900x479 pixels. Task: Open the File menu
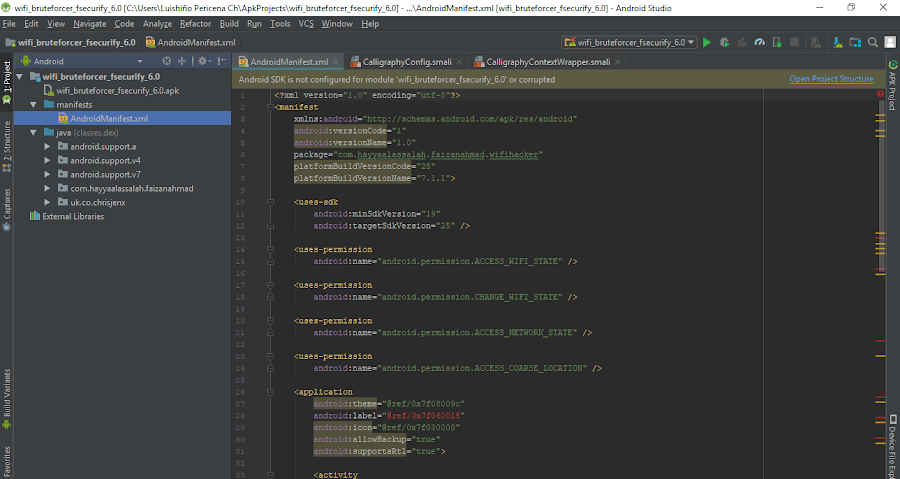pyautogui.click(x=9, y=24)
